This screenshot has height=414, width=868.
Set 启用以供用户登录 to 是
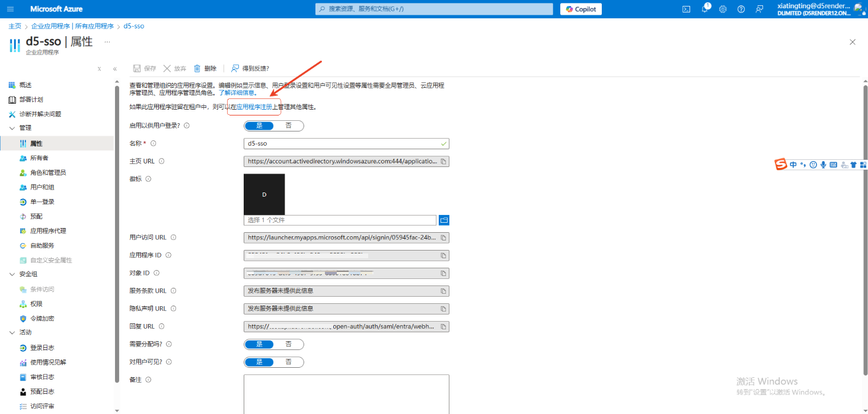pos(259,126)
